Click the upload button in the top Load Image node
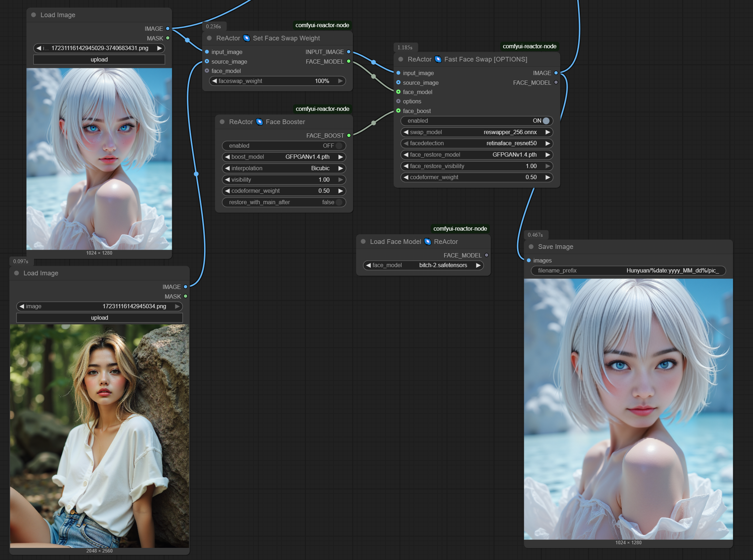Image resolution: width=753 pixels, height=560 pixels. [x=99, y=59]
